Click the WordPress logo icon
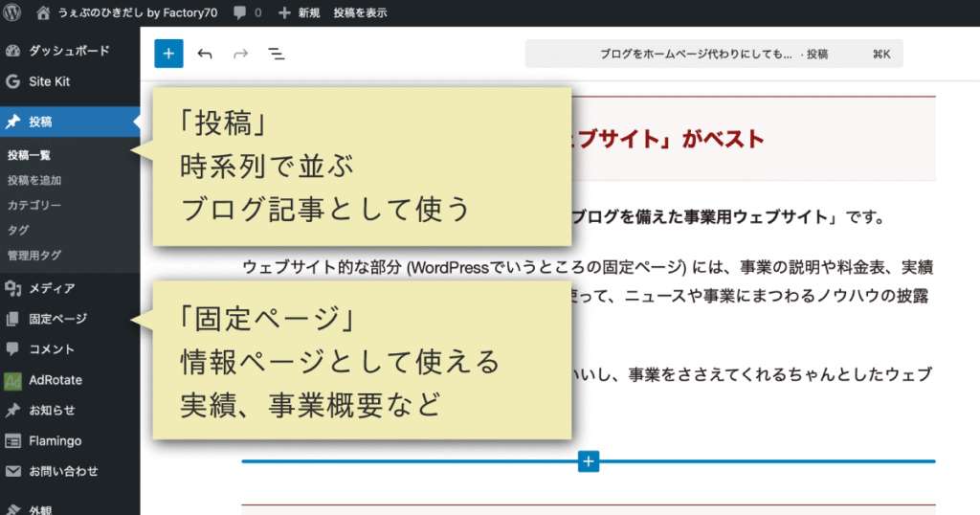Image resolution: width=980 pixels, height=515 pixels. click(13, 13)
